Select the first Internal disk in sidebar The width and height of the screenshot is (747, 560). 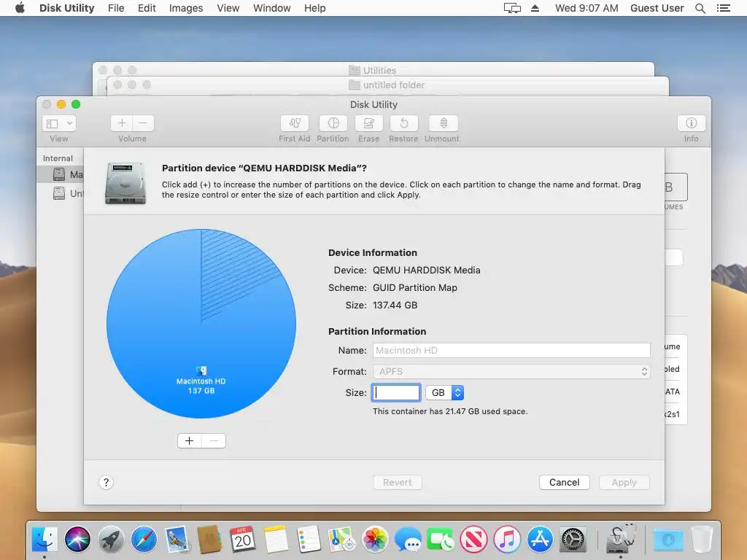pyautogui.click(x=61, y=174)
